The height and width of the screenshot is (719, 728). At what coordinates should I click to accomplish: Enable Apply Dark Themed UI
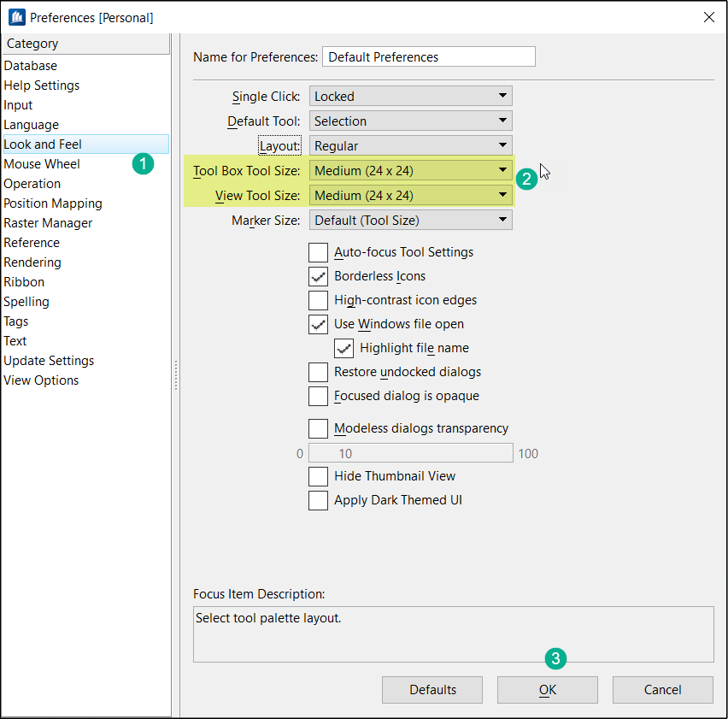pyautogui.click(x=319, y=500)
